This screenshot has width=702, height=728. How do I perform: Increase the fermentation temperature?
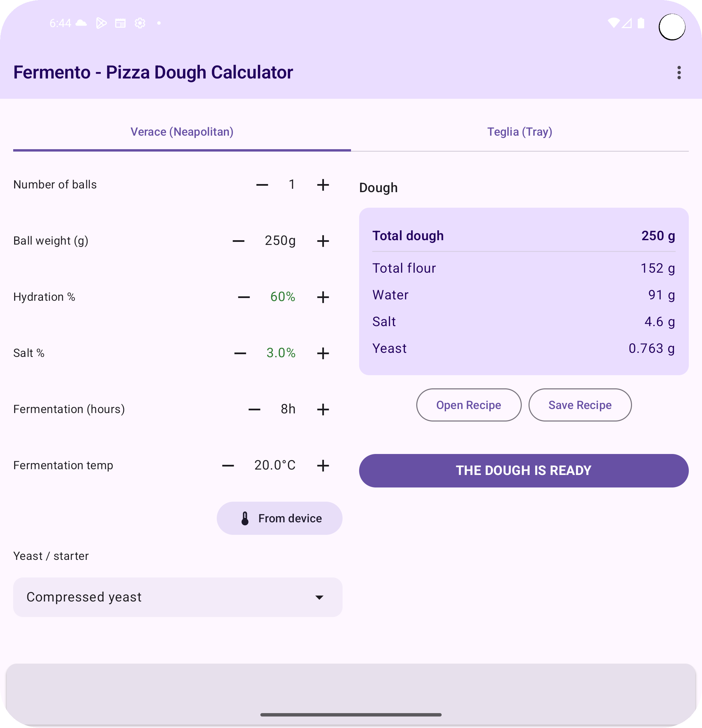pyautogui.click(x=323, y=465)
